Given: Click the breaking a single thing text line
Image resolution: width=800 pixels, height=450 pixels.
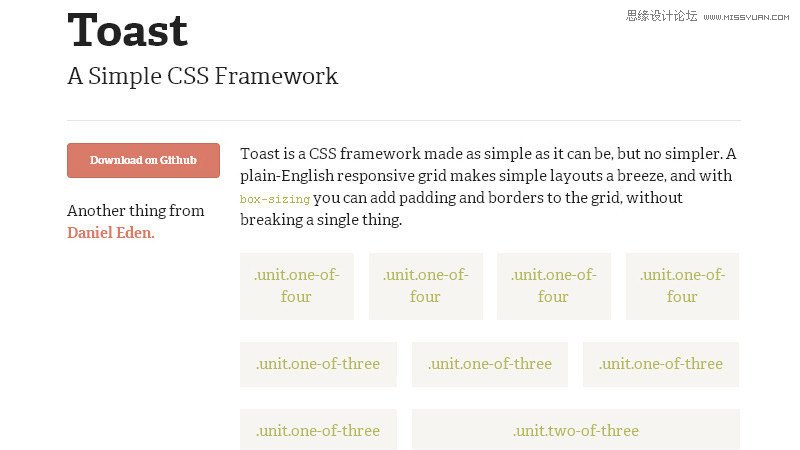Looking at the screenshot, I should coord(321,220).
